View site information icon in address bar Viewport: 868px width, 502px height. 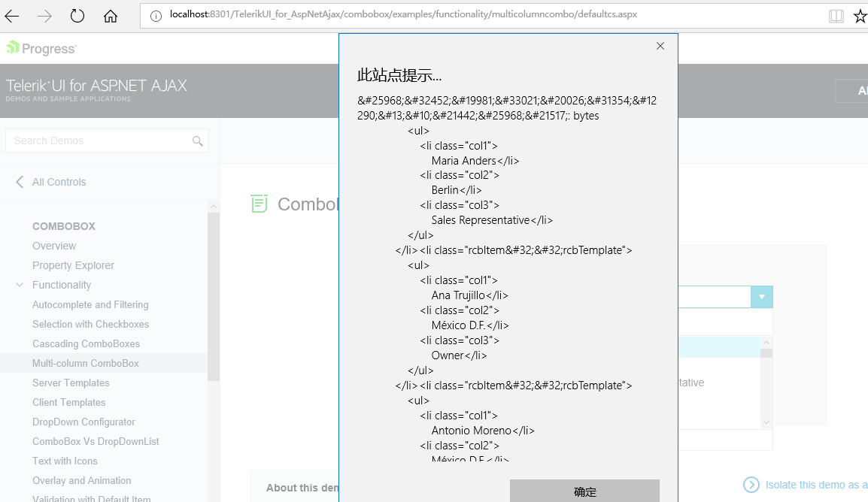[156, 16]
